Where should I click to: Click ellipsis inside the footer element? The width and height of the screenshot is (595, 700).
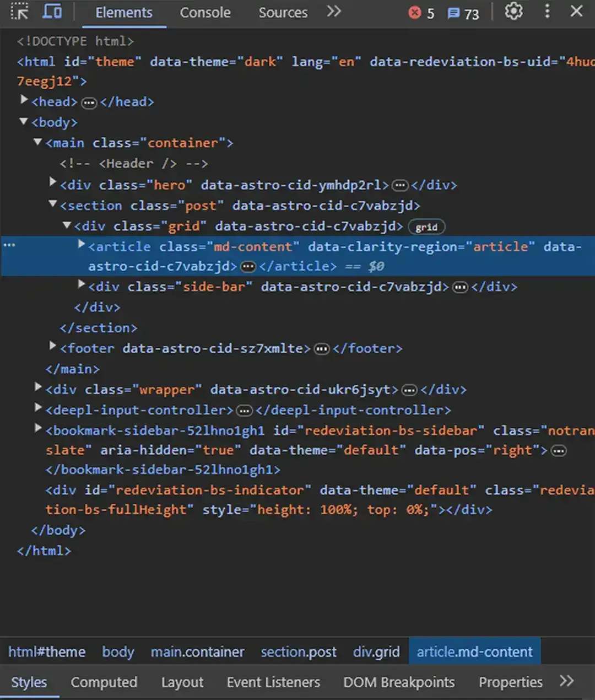click(322, 349)
